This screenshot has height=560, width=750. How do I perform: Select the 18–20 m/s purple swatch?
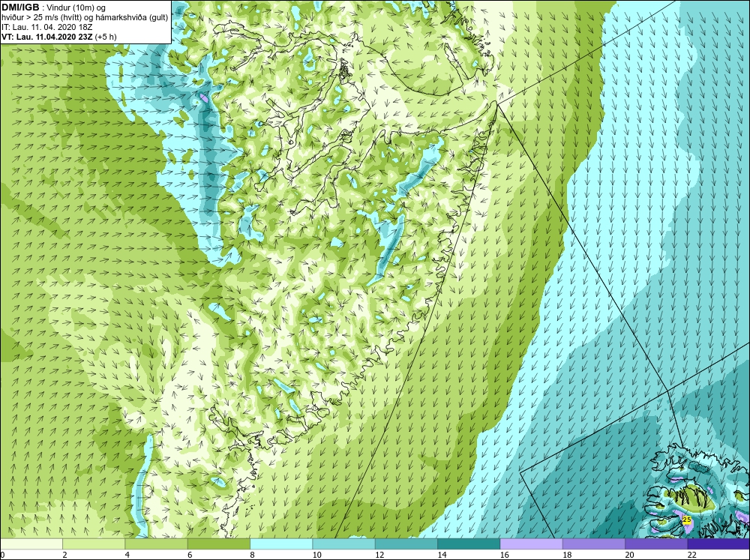(593, 544)
